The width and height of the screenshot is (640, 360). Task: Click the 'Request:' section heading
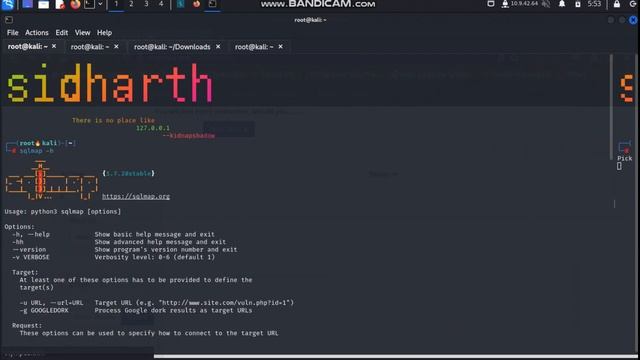(27, 325)
